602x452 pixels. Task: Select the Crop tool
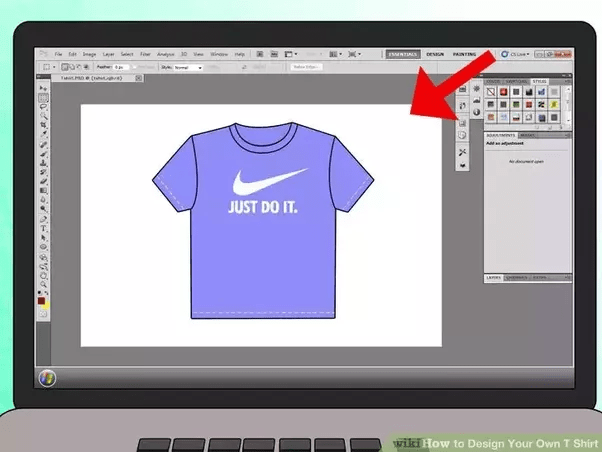[x=43, y=125]
